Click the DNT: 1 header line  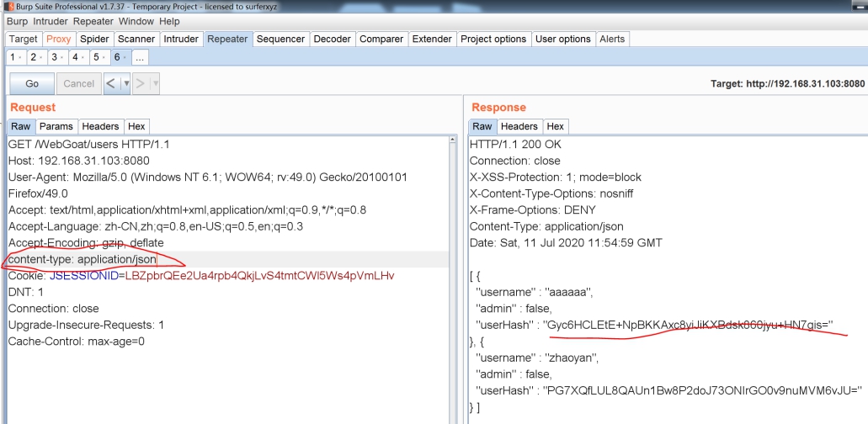(25, 292)
